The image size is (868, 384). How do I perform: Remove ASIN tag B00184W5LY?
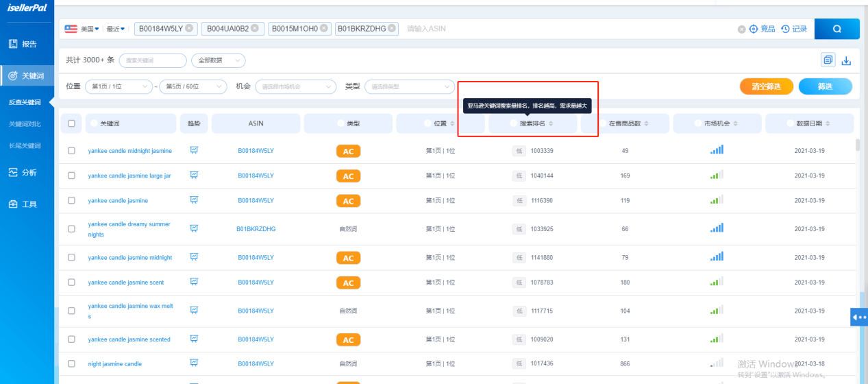190,29
